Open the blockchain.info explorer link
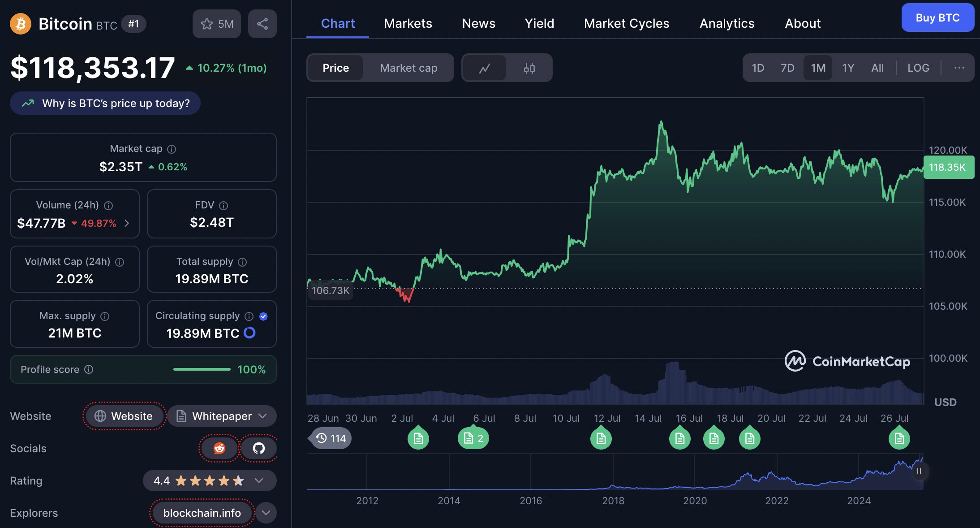This screenshot has height=528, width=980. click(x=202, y=513)
